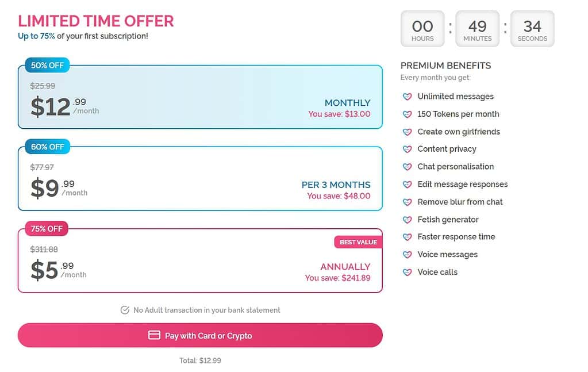Click heart icon beside Unlimited messages
588x372 pixels.
tap(407, 97)
